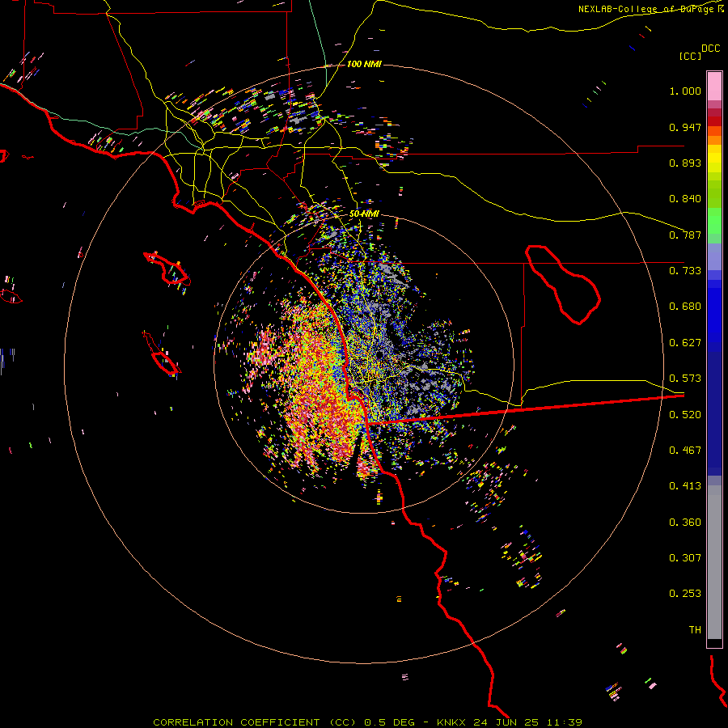Image resolution: width=728 pixels, height=728 pixels.
Task: Click the gray segment of the color bar
Action: pos(714,562)
